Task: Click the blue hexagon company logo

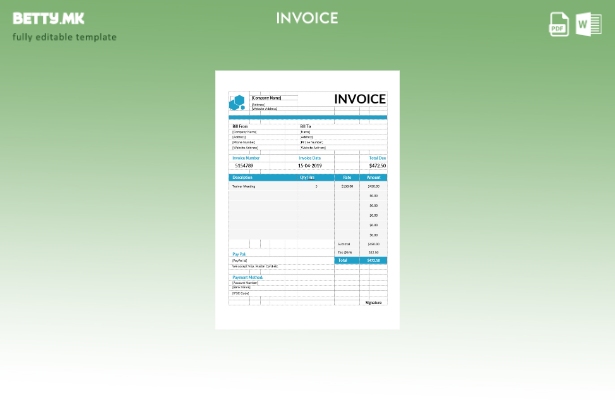Action: pos(237,102)
